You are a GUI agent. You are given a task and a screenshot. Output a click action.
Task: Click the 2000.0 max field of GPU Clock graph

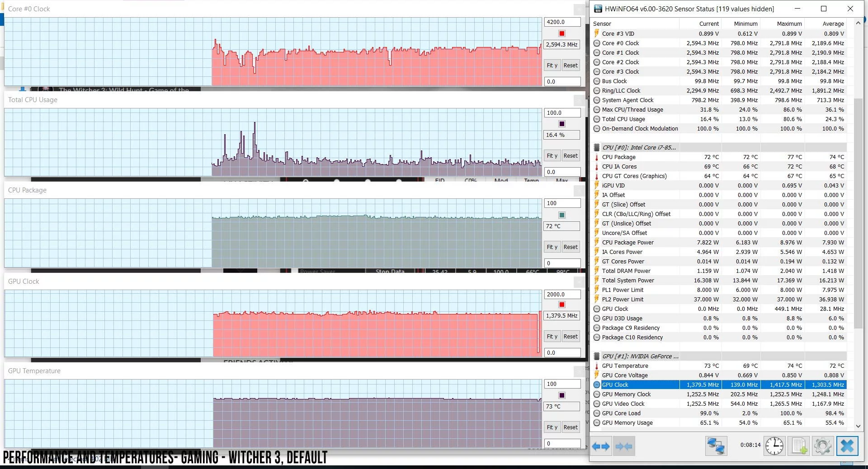[562, 294]
